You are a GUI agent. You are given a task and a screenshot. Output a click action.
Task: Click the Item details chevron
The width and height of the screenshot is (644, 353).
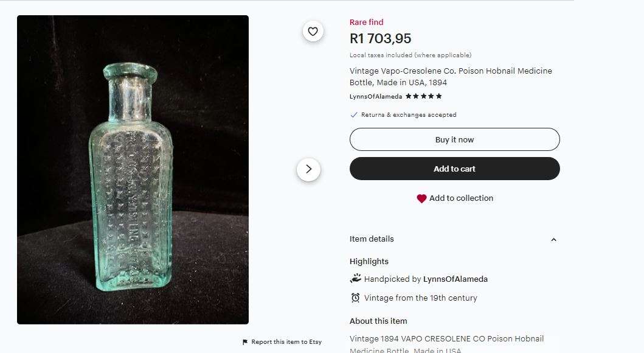(553, 240)
